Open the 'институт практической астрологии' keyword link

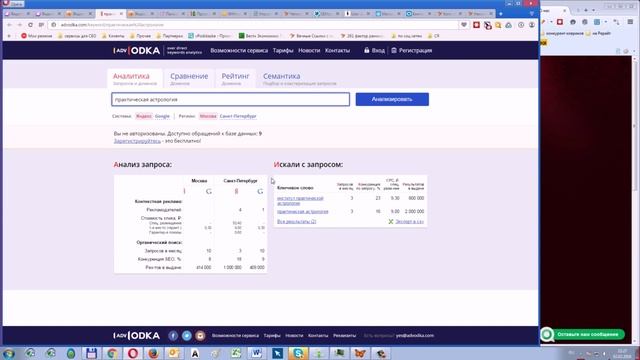coord(300,200)
